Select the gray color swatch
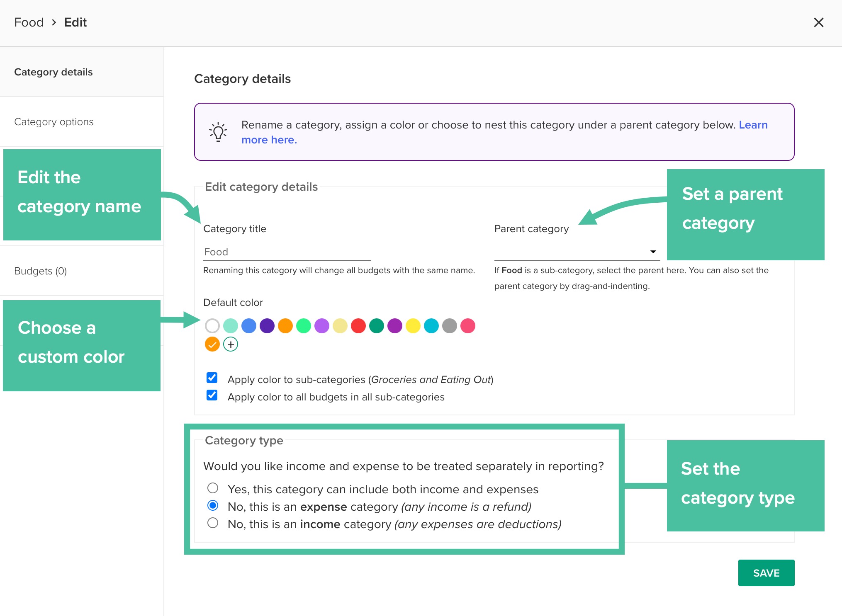The width and height of the screenshot is (842, 616). pos(449,326)
